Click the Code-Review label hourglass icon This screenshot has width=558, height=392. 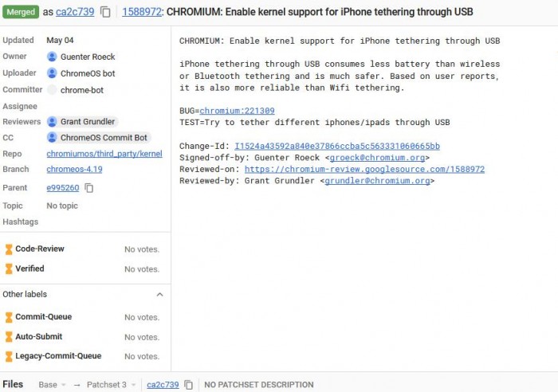[x=9, y=249]
